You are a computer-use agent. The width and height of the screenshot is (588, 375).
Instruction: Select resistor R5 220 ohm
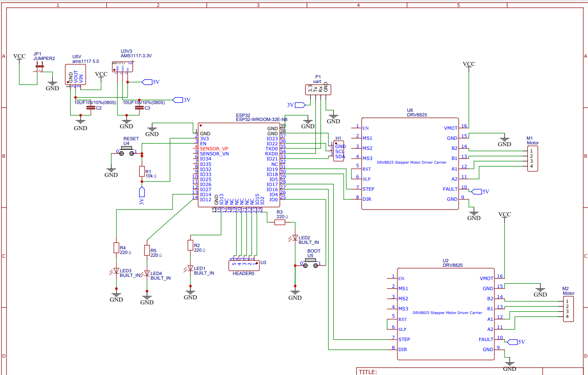pyautogui.click(x=147, y=250)
